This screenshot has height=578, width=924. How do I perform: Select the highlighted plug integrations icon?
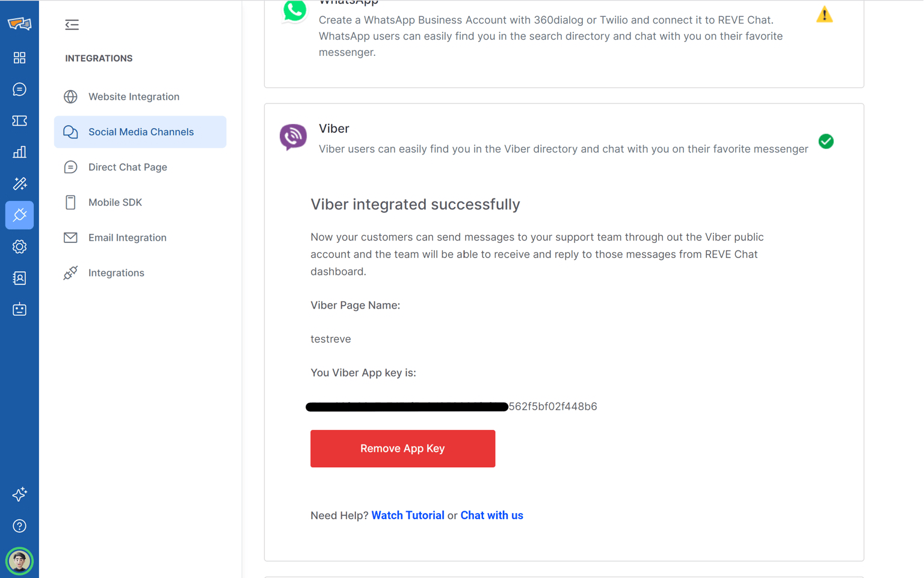click(x=19, y=215)
